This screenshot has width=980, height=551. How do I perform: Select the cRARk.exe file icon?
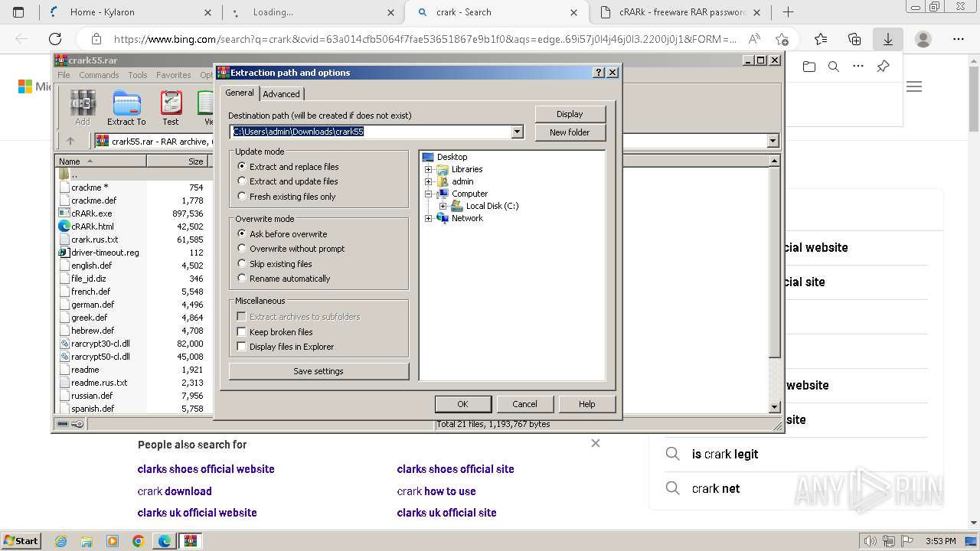click(x=64, y=214)
